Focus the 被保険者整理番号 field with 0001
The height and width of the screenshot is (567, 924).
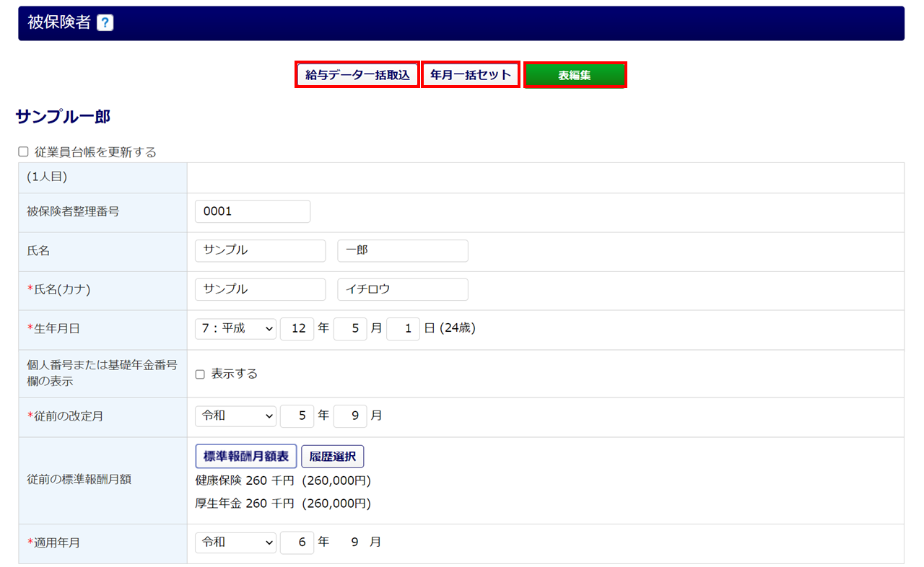pyautogui.click(x=253, y=211)
